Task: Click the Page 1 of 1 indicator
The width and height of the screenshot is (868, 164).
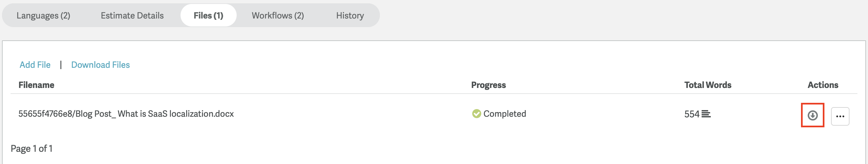Action: point(32,148)
